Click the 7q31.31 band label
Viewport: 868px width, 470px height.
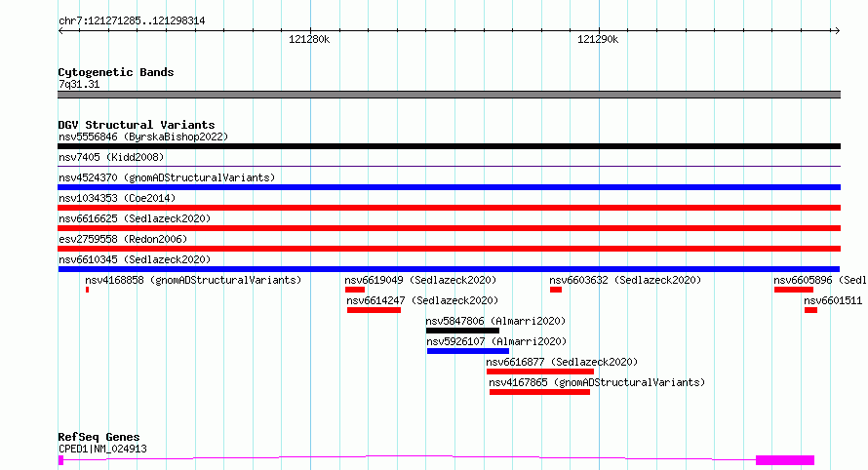click(x=79, y=84)
